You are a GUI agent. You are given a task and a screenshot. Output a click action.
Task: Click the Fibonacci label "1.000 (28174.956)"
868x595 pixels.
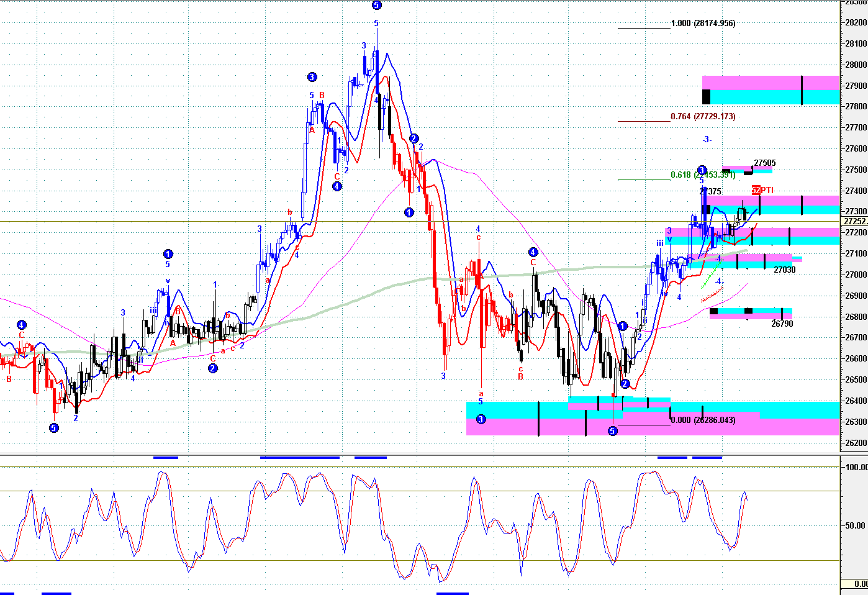[703, 24]
